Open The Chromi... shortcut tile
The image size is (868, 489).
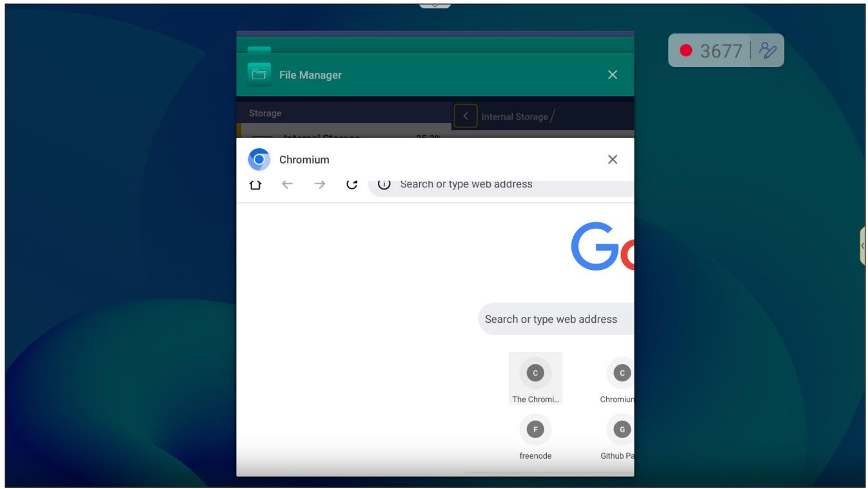click(535, 378)
